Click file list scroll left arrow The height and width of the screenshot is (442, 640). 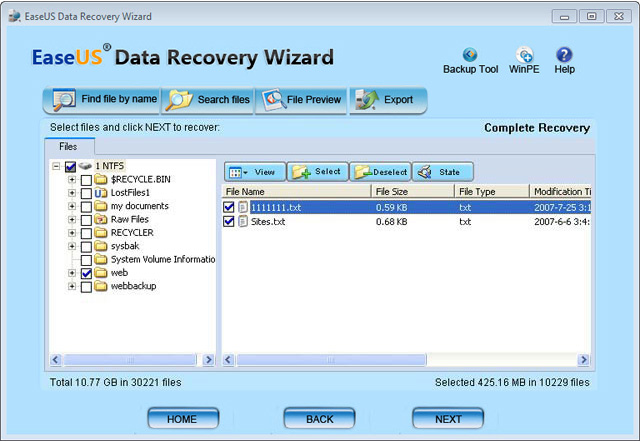[228, 360]
